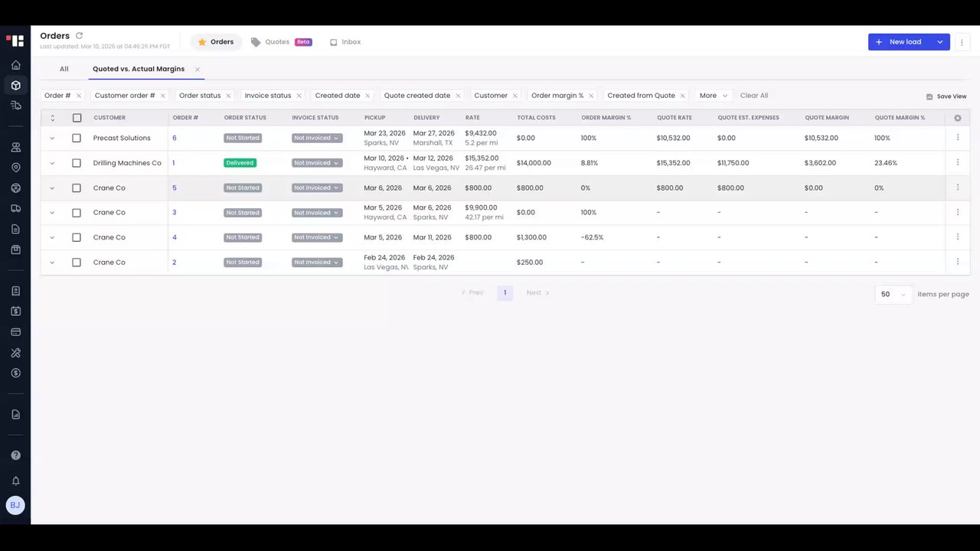Check the Precast Solutions row checkbox
The width and height of the screenshot is (980, 551).
pyautogui.click(x=77, y=139)
